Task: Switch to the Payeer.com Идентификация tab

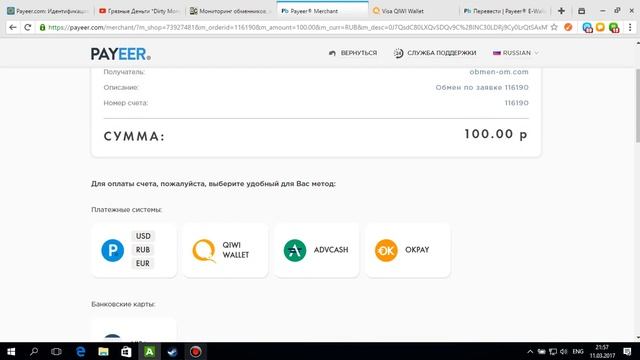Action: 48,11
